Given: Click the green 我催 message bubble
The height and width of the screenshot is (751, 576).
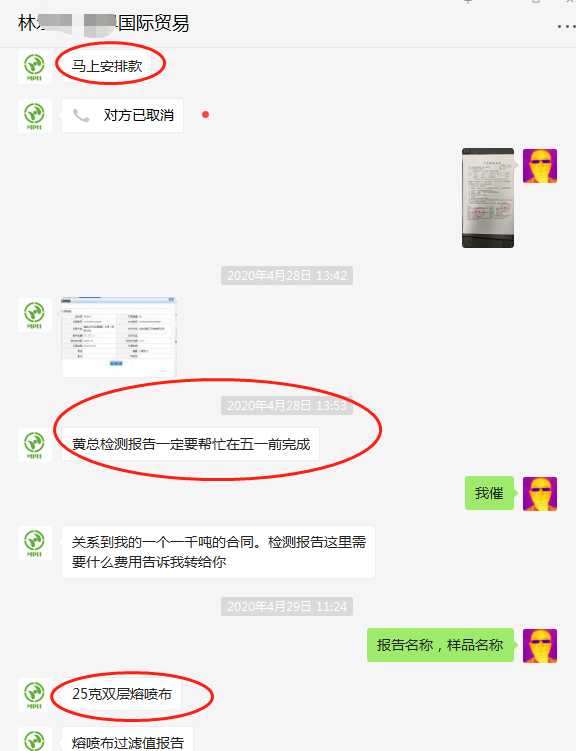Looking at the screenshot, I should point(489,493).
